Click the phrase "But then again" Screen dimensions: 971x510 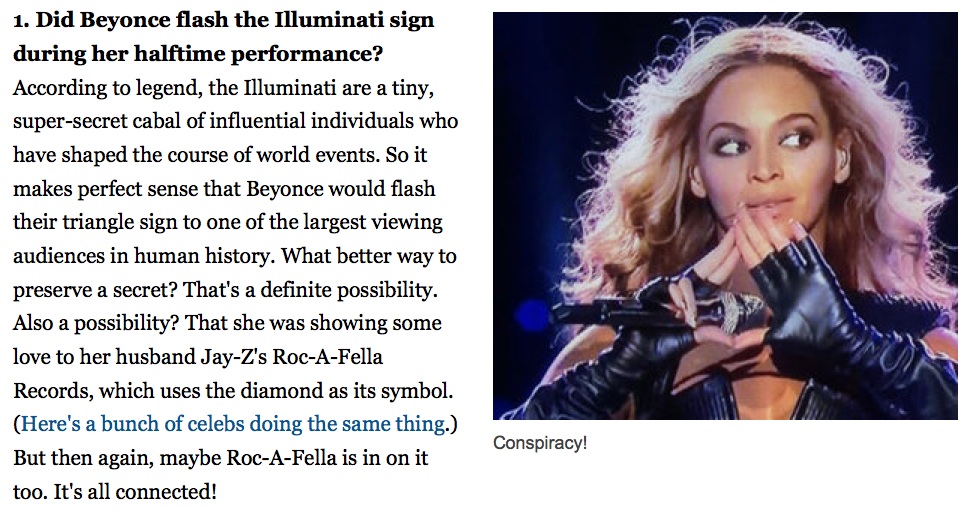pos(83,459)
